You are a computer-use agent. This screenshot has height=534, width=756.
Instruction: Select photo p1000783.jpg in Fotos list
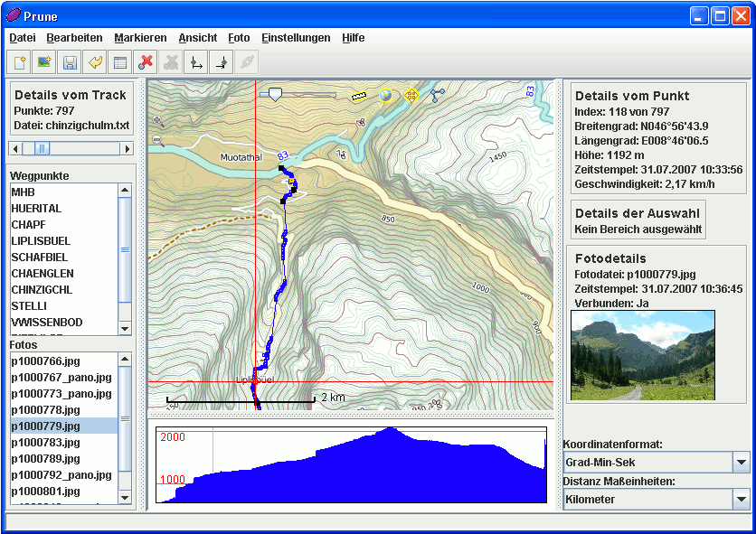pos(46,443)
